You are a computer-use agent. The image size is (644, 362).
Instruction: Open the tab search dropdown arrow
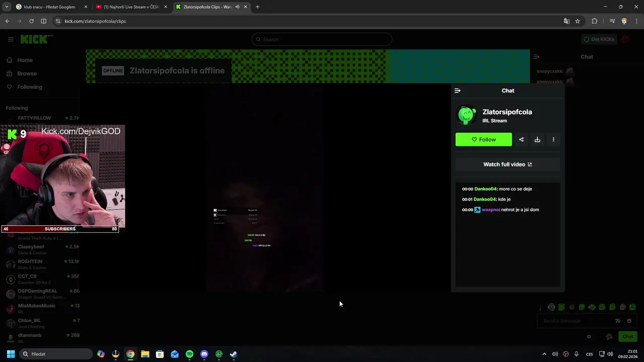(x=7, y=7)
